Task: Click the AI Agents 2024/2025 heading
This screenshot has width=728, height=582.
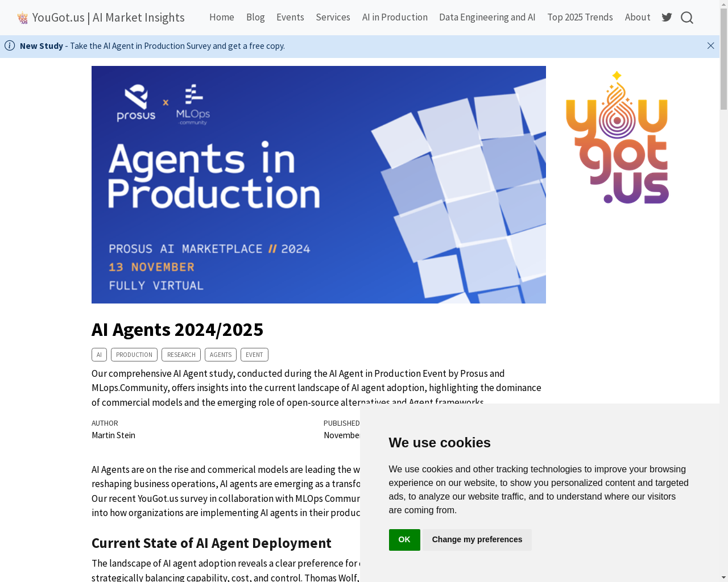Action: (177, 330)
